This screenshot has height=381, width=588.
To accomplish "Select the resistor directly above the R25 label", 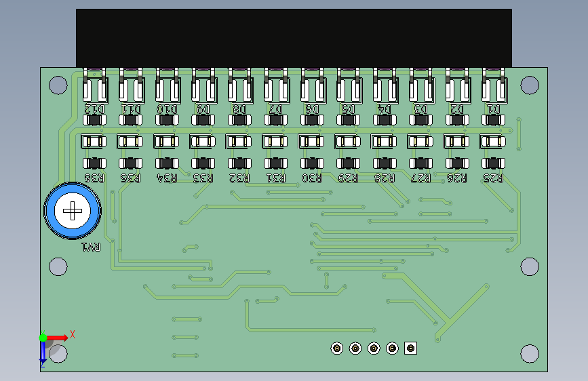I will coord(493,163).
